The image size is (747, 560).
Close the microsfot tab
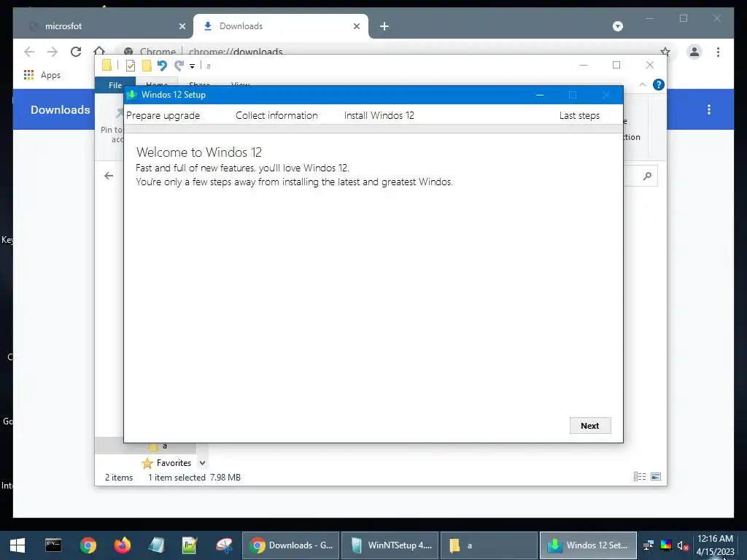[182, 27]
